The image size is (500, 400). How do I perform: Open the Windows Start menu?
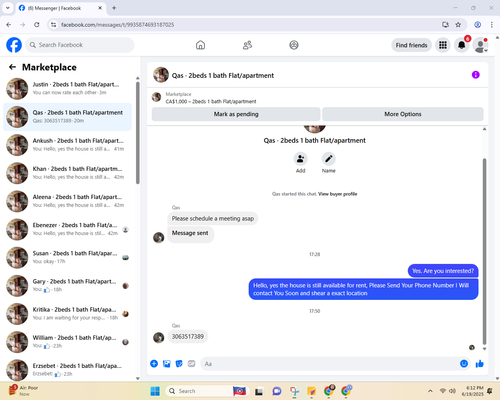[x=155, y=391]
